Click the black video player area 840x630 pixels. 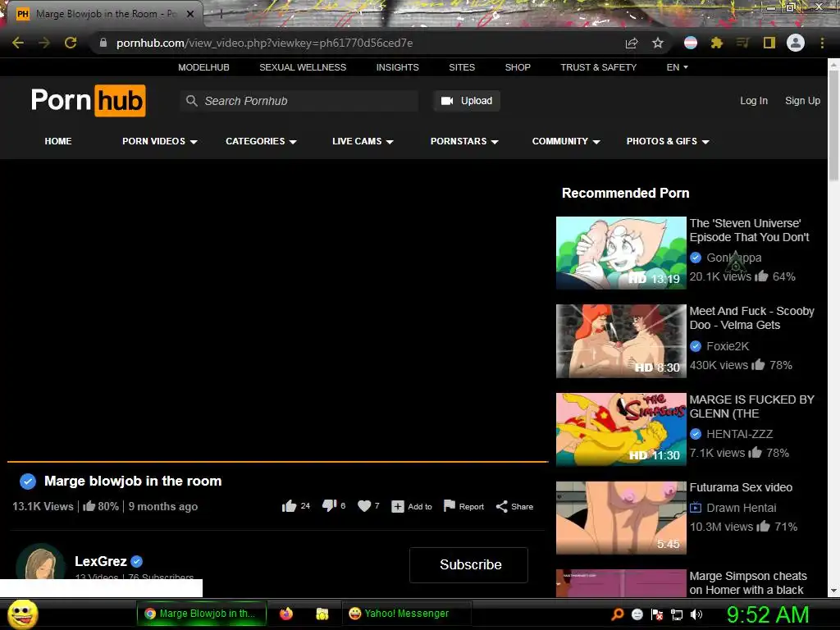tap(277, 310)
